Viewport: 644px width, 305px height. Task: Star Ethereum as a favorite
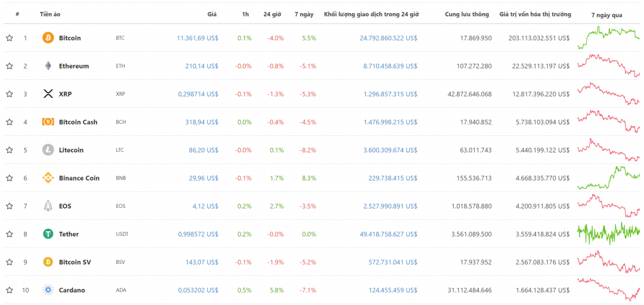10,66
